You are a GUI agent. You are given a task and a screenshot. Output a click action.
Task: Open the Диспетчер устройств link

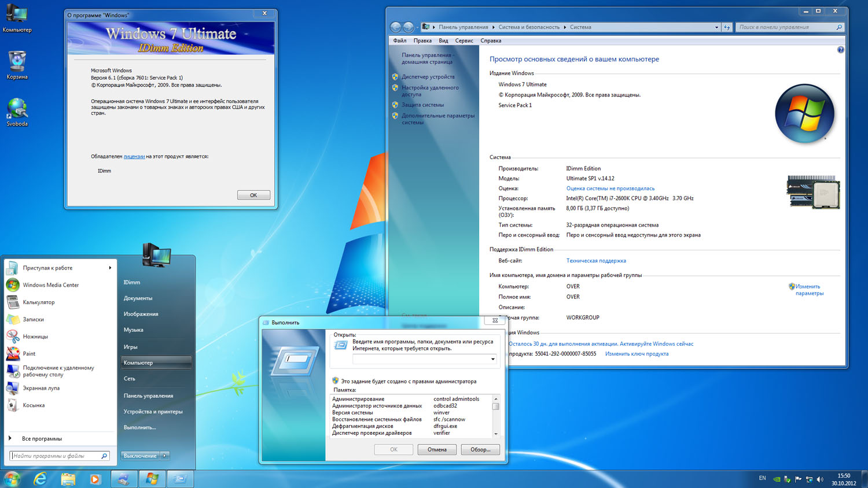428,76
